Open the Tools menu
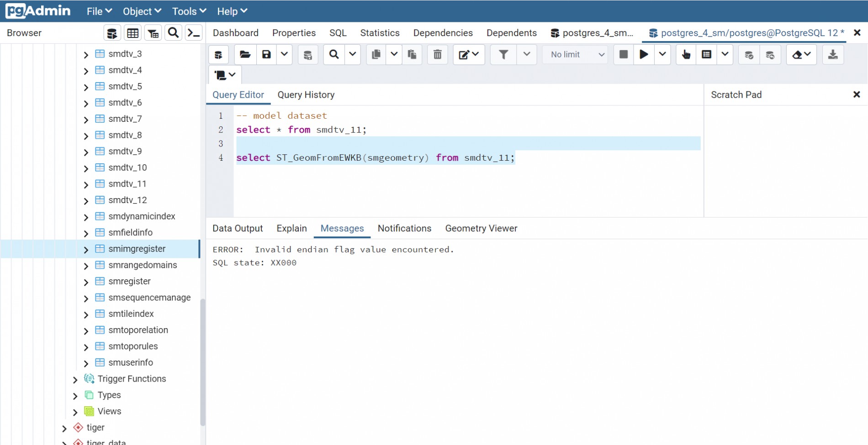 189,11
